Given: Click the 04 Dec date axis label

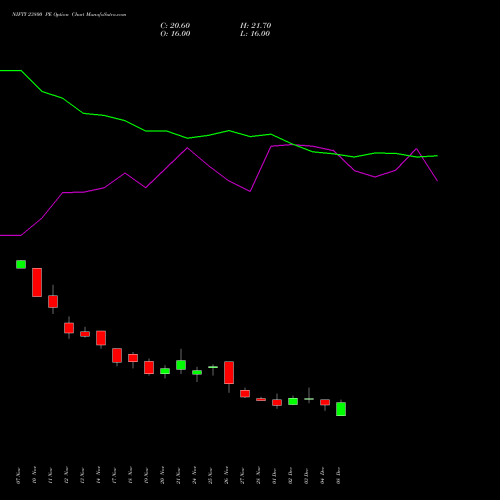Looking at the screenshot, I should pyautogui.click(x=322, y=476).
